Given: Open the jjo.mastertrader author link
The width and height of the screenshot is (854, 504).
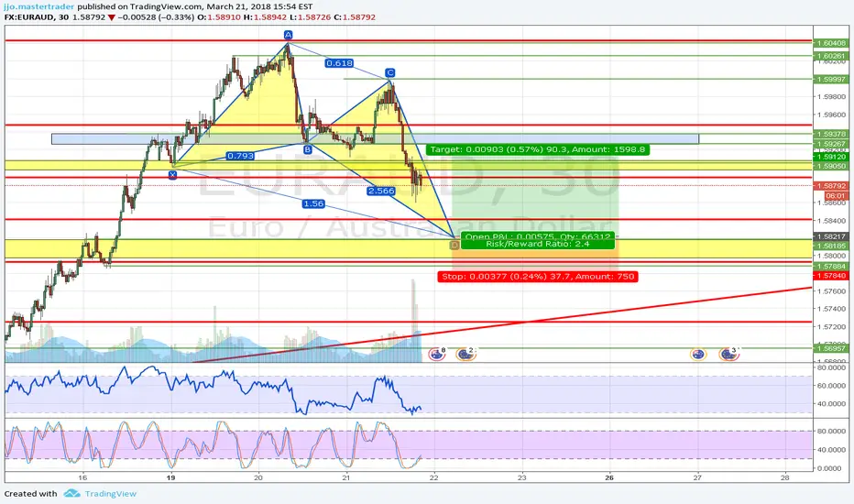Looking at the screenshot, I should pyautogui.click(x=39, y=6).
